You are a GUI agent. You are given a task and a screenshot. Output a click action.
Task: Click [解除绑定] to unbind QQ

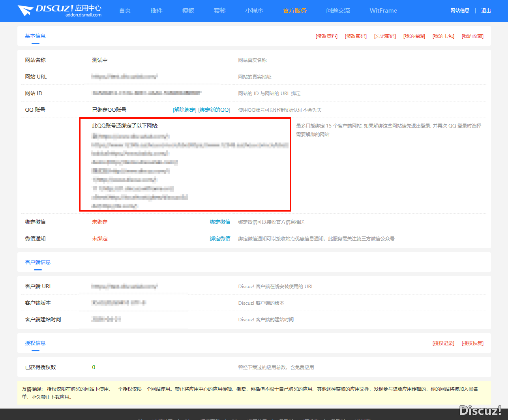[x=184, y=110]
